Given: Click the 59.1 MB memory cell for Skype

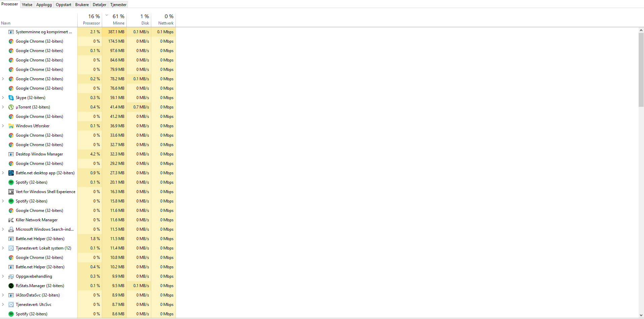Looking at the screenshot, I should 114,98.
